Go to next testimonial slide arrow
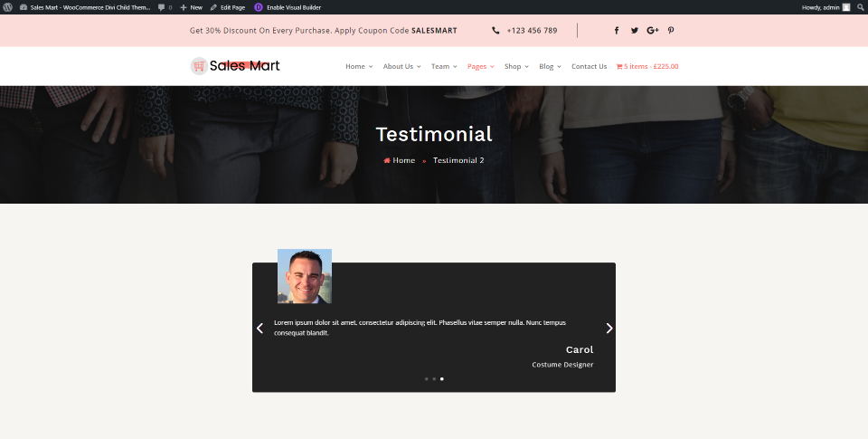The width and height of the screenshot is (868, 439). [609, 329]
